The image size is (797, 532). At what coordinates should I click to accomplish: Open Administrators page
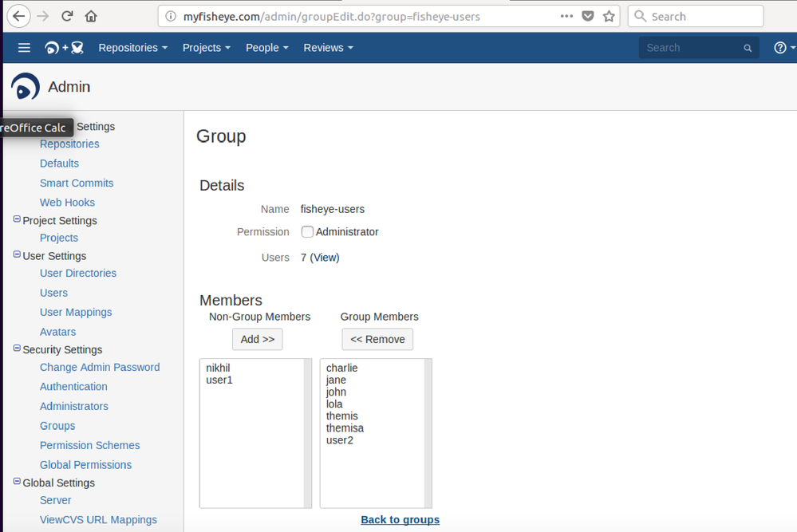point(74,406)
